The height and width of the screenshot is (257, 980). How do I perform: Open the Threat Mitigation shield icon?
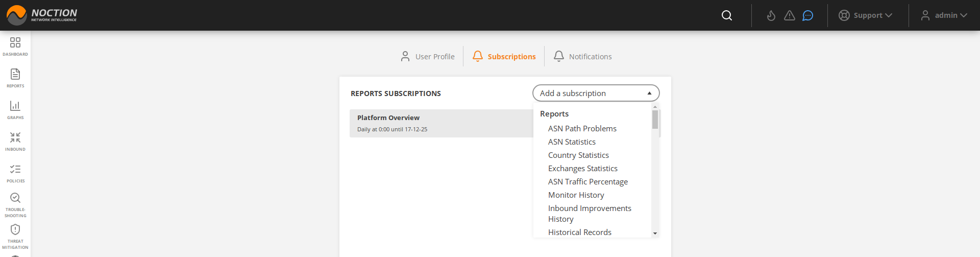coord(15,236)
